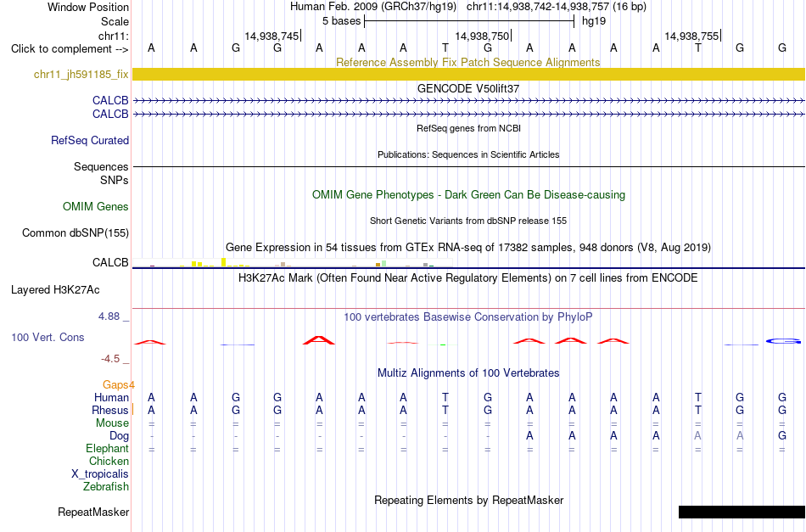Click the OMIM Genes track label

click(x=96, y=207)
